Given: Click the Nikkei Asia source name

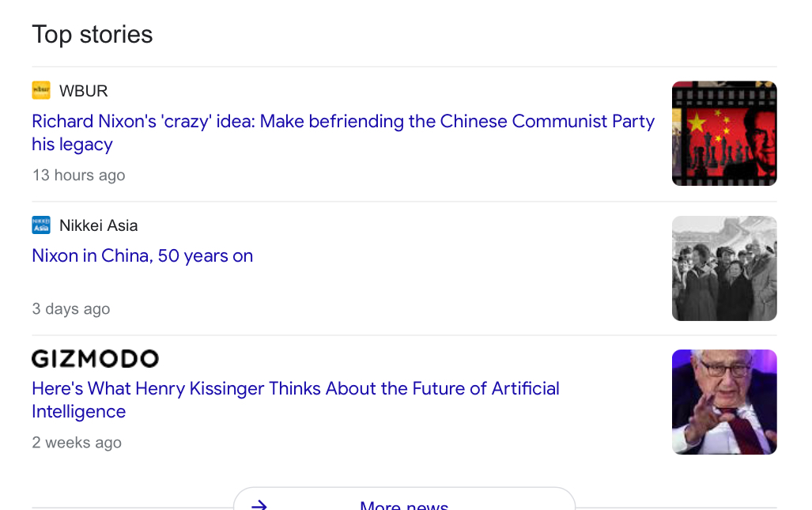Looking at the screenshot, I should pyautogui.click(x=98, y=226).
